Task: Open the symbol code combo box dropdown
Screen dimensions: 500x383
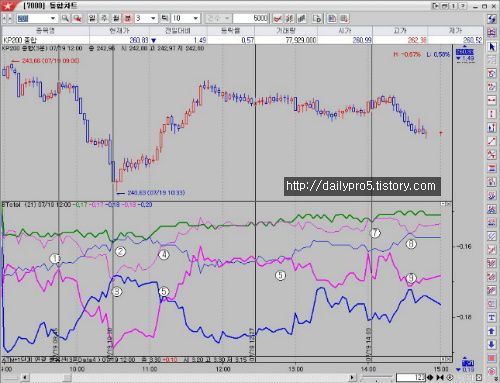Action: coord(53,18)
